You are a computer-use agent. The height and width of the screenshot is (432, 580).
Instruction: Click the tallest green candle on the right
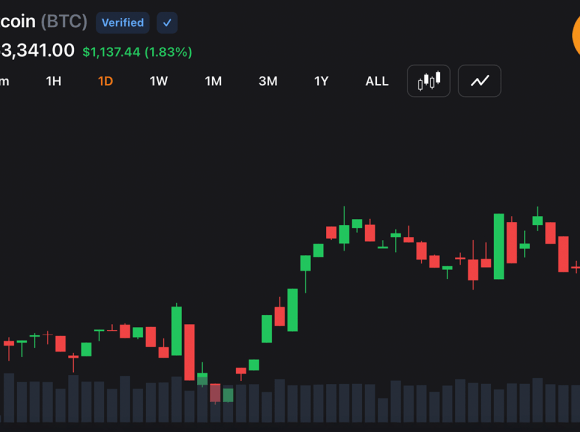tap(499, 246)
